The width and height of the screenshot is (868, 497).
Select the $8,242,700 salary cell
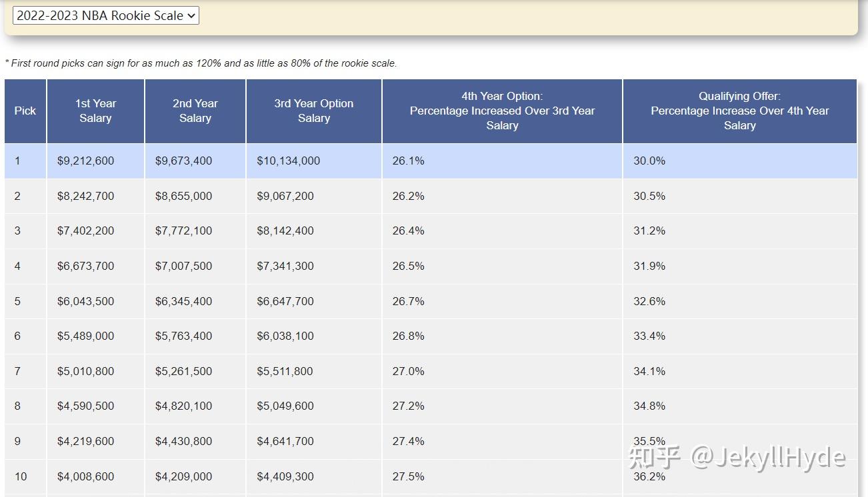tap(95, 196)
